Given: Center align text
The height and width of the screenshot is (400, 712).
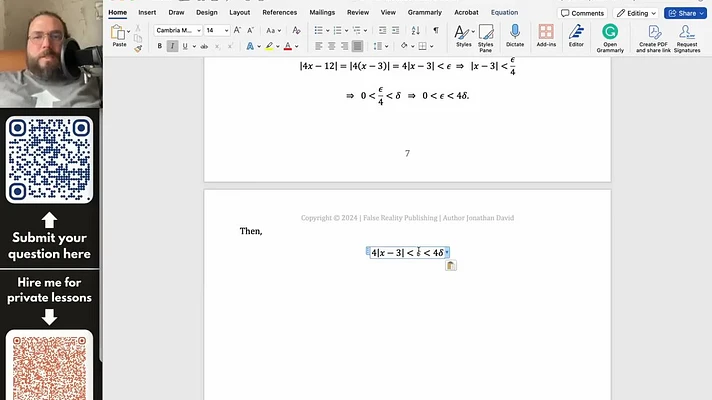Looking at the screenshot, I should (x=331, y=46).
